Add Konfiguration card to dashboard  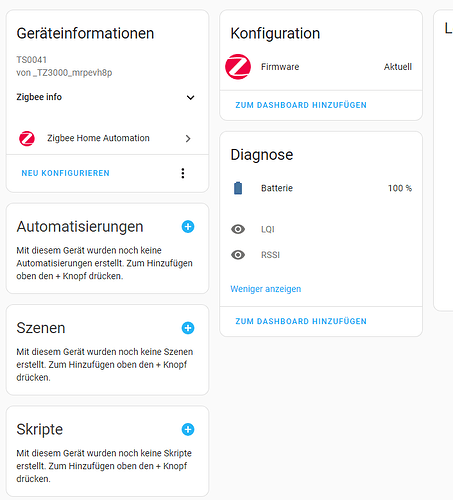[301, 105]
